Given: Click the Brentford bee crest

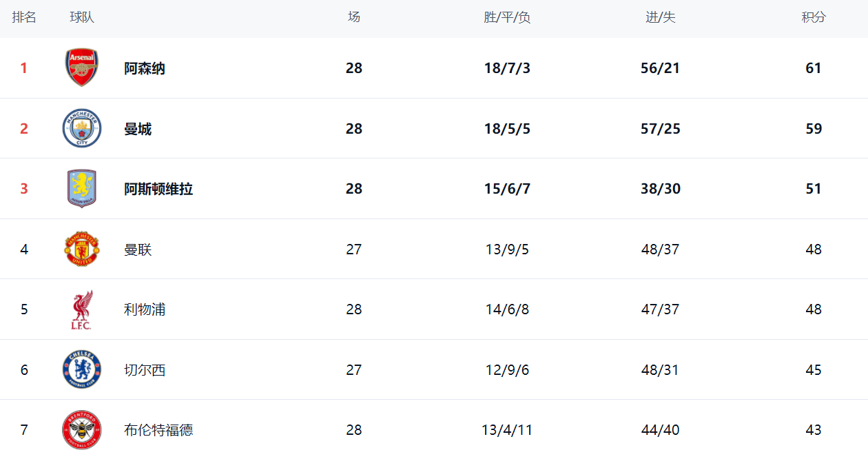Looking at the screenshot, I should pos(82,430).
